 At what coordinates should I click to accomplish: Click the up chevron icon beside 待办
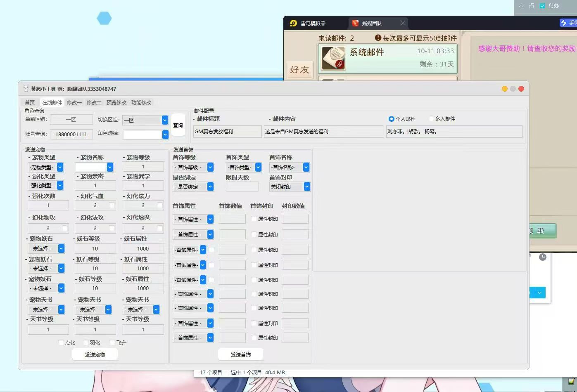tap(521, 6)
